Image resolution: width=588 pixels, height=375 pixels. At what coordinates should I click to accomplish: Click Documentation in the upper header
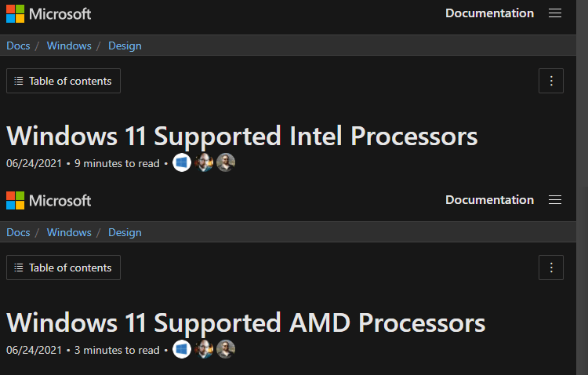point(489,13)
